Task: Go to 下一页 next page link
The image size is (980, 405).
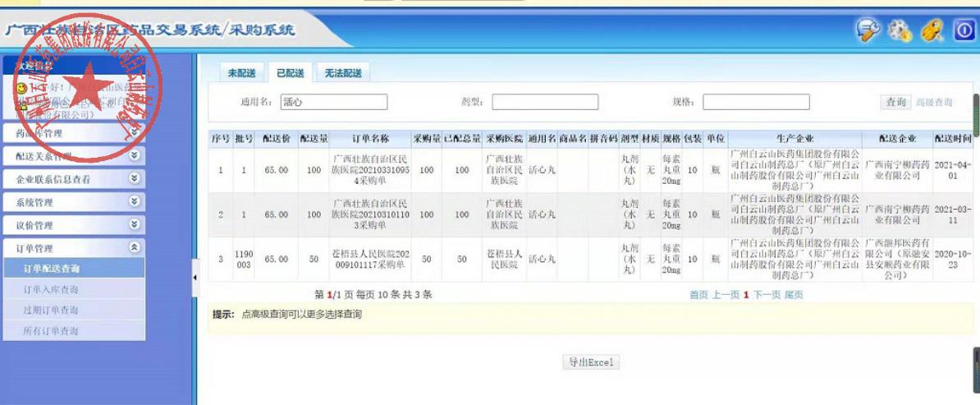Action: tap(767, 295)
